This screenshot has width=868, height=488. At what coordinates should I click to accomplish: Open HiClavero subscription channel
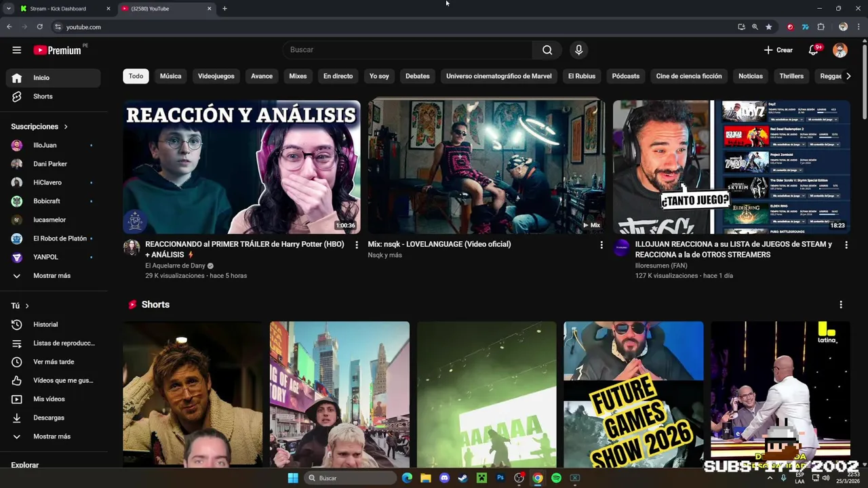pyautogui.click(x=54, y=183)
